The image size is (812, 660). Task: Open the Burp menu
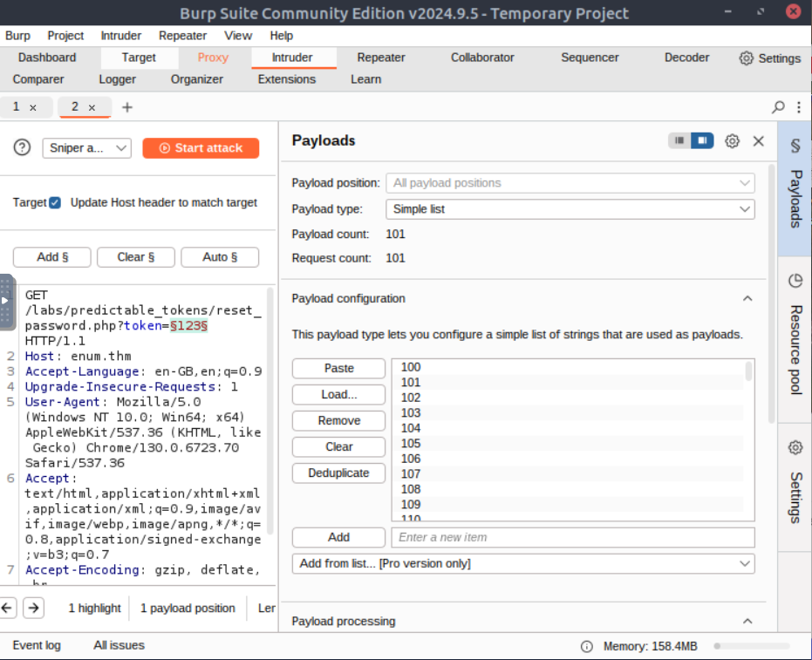point(17,36)
